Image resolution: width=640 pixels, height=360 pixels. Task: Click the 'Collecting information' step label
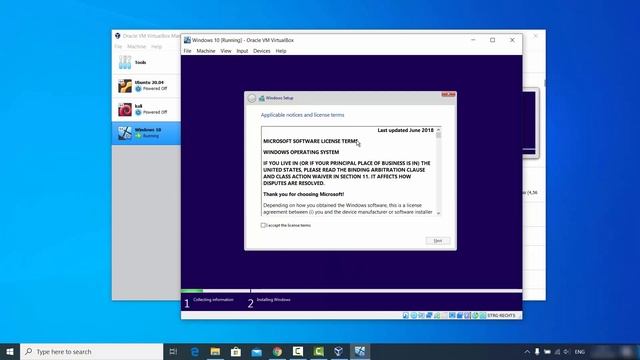[x=213, y=300]
